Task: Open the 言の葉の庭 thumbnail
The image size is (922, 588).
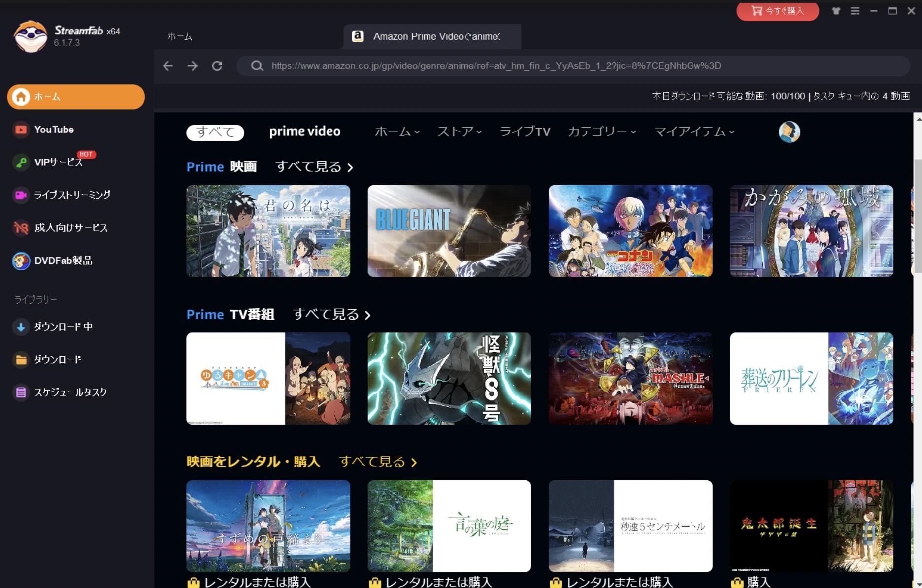Action: 449,526
